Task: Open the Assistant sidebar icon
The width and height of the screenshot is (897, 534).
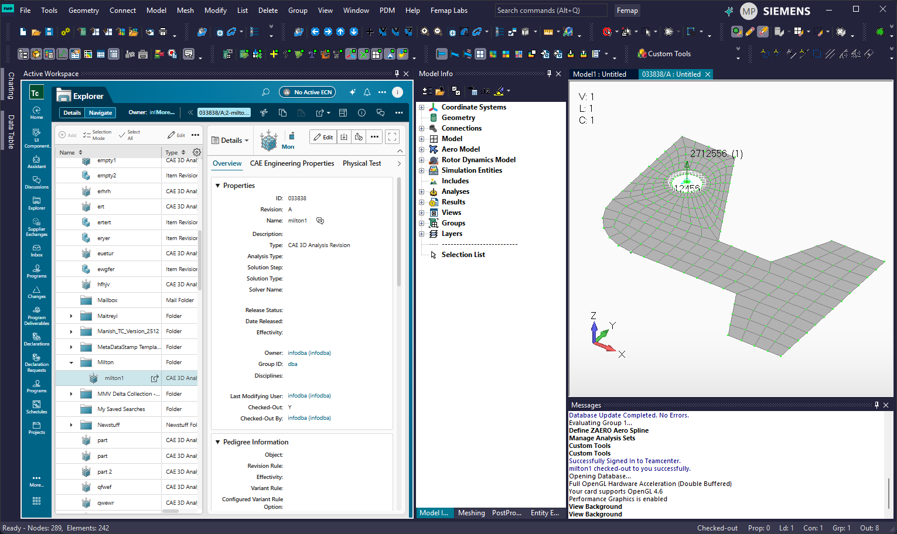Action: pos(37,162)
